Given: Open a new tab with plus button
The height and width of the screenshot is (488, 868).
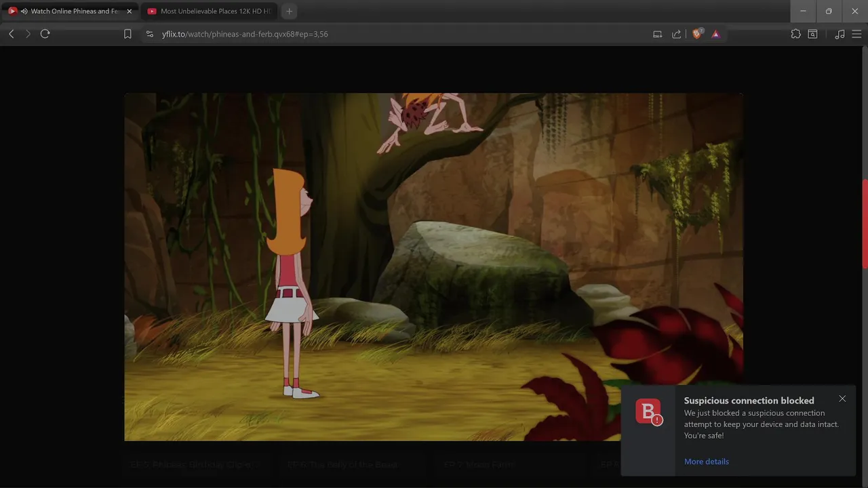Looking at the screenshot, I should (289, 12).
